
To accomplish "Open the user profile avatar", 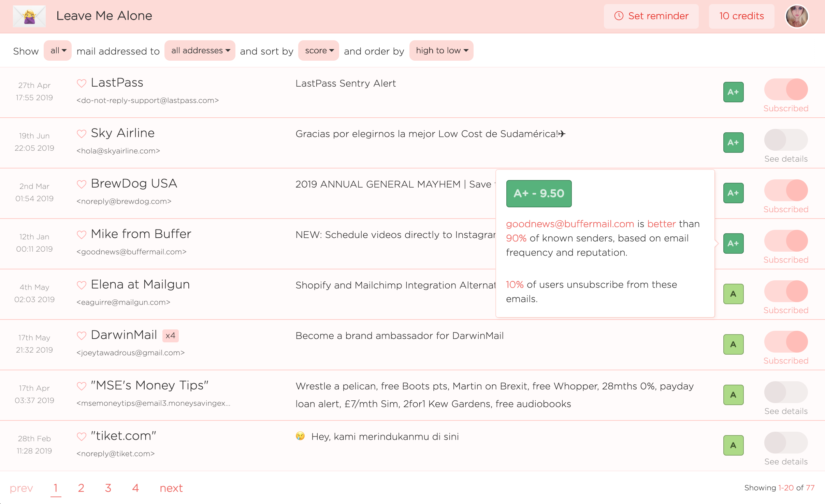I will coord(797,16).
